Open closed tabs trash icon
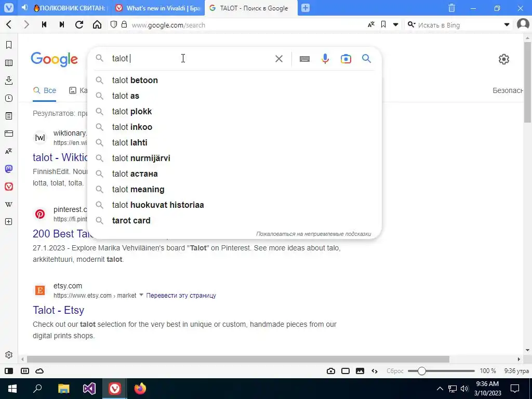This screenshot has height=399, width=532. [451, 8]
